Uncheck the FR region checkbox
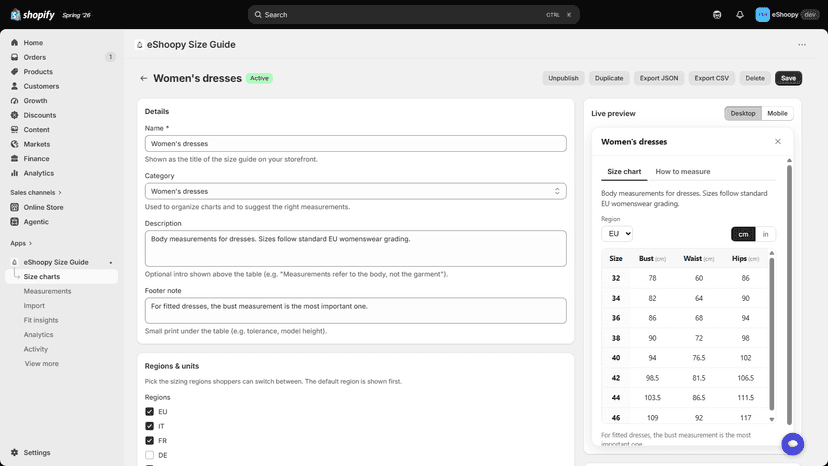Image resolution: width=828 pixels, height=466 pixels. (149, 441)
